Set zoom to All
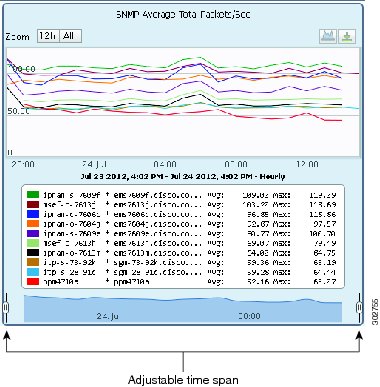Image resolution: width=380 pixels, height=387 pixels. tap(70, 36)
